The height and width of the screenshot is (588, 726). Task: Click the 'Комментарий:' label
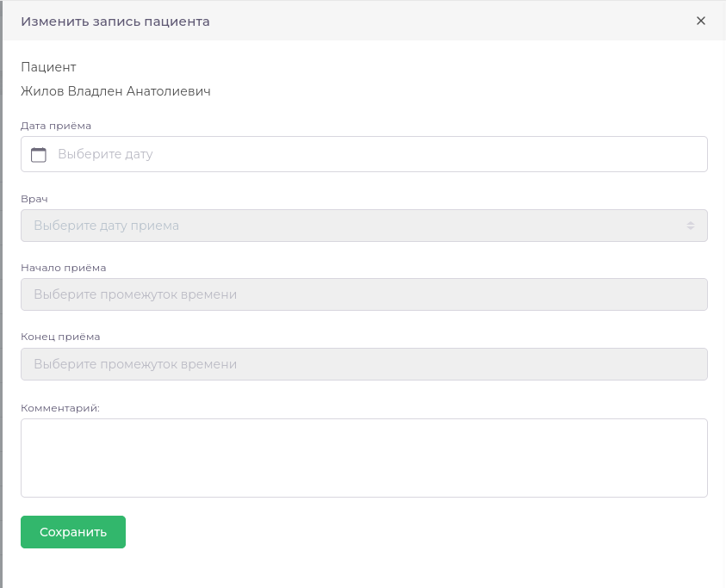pyautogui.click(x=60, y=408)
